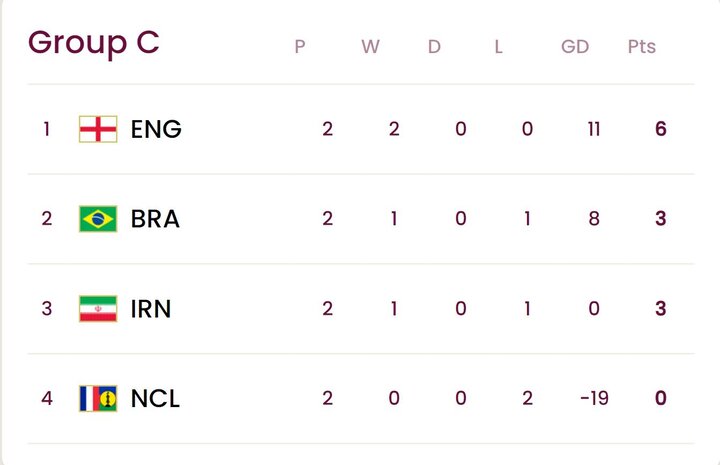Click the W column header
Screen dimensions: 720x465
tap(370, 47)
